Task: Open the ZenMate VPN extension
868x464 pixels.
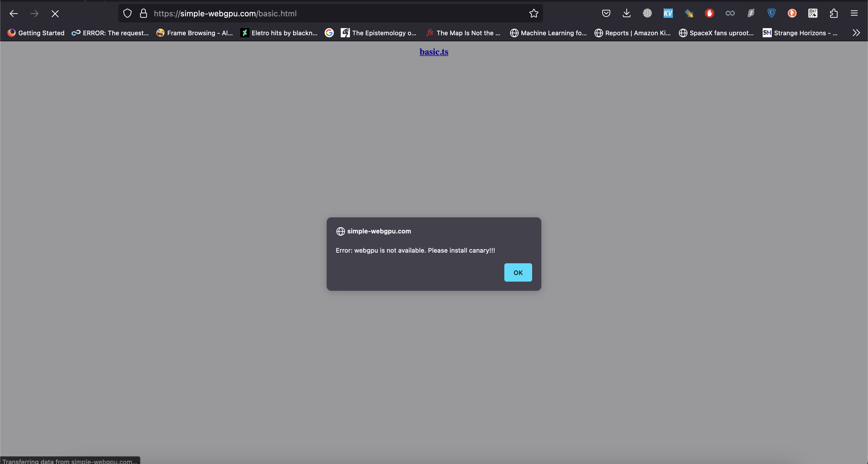Action: coord(771,13)
